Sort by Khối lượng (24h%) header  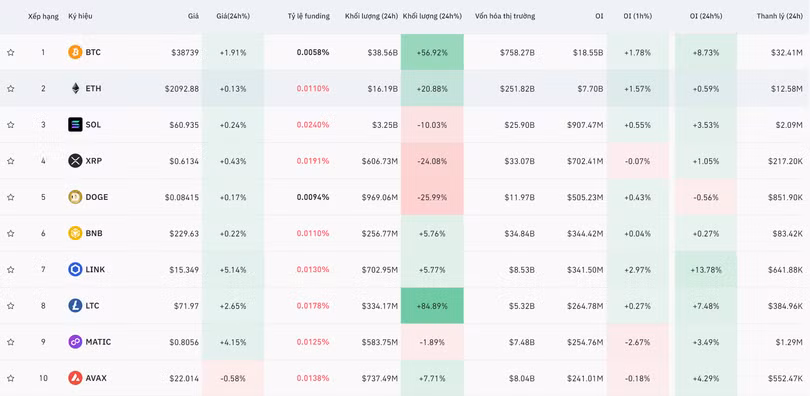tap(432, 16)
